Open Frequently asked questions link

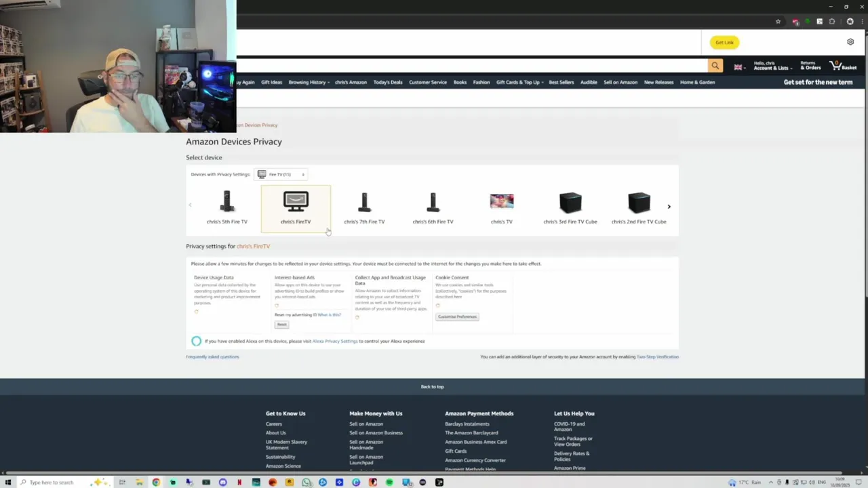[212, 357]
